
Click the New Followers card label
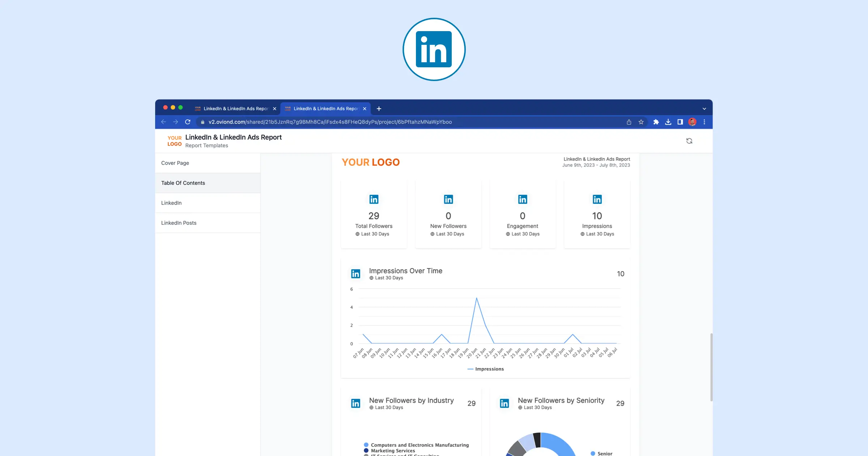[448, 226]
